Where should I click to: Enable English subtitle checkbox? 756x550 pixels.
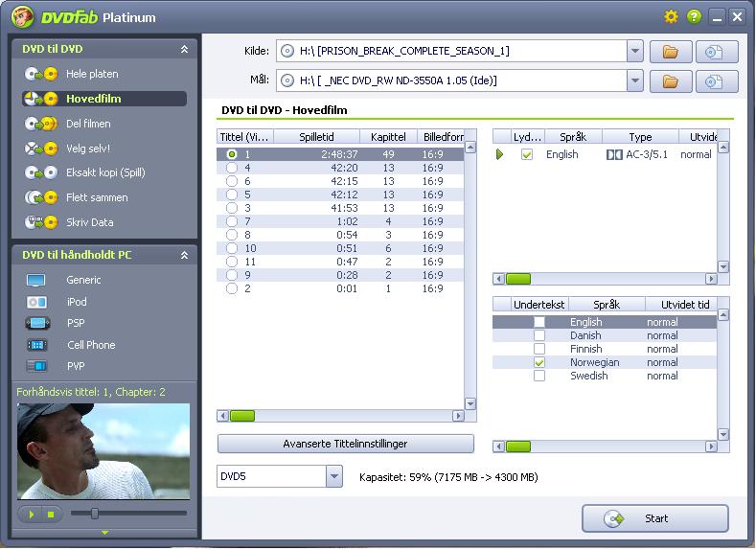pos(539,322)
